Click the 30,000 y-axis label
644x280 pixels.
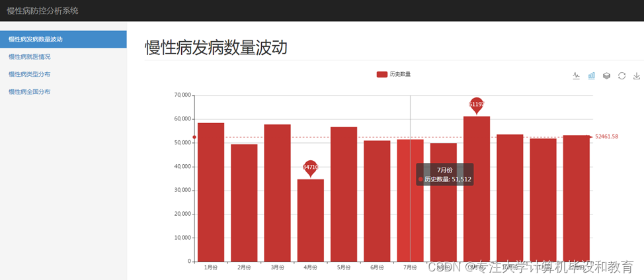(x=182, y=191)
